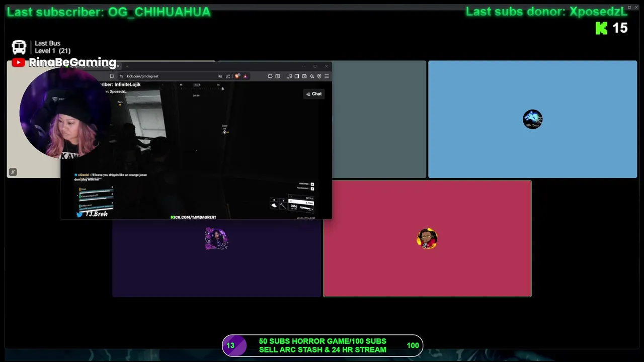Select the blue participant tile avatar
Viewport: 644px width, 362px height.
[x=532, y=119]
